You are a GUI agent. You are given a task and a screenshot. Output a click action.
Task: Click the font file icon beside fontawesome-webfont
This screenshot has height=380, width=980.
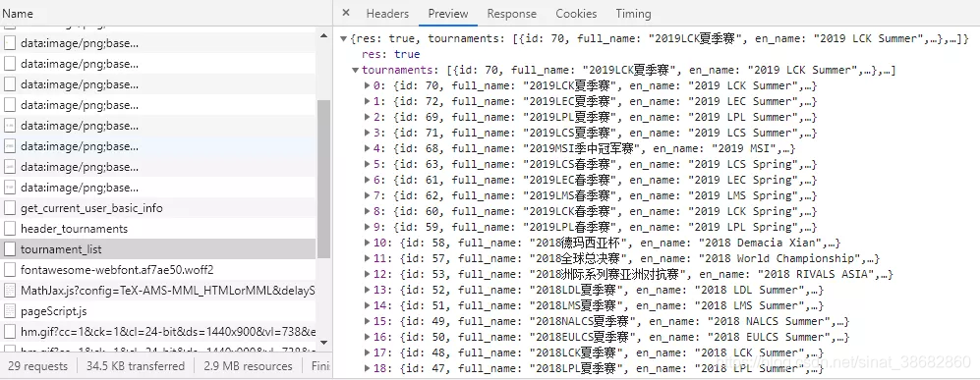(x=10, y=270)
